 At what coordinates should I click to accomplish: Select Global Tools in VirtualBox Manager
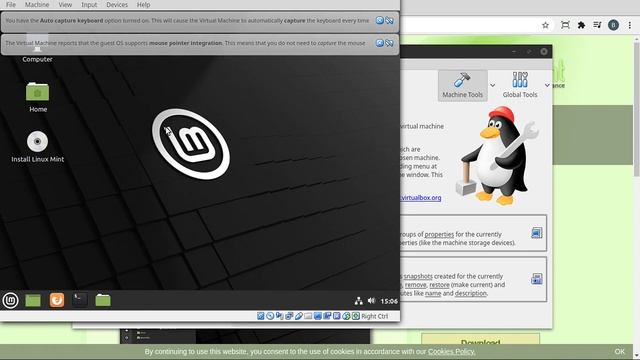point(520,85)
